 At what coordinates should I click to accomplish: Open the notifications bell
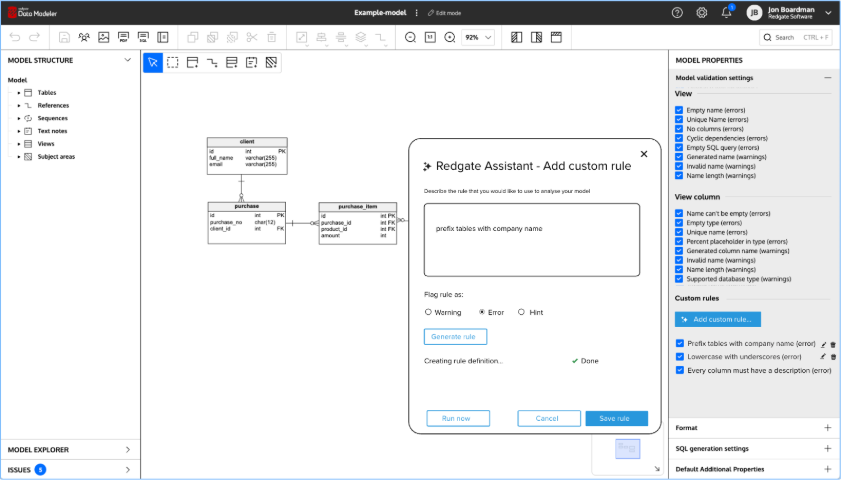(x=727, y=13)
